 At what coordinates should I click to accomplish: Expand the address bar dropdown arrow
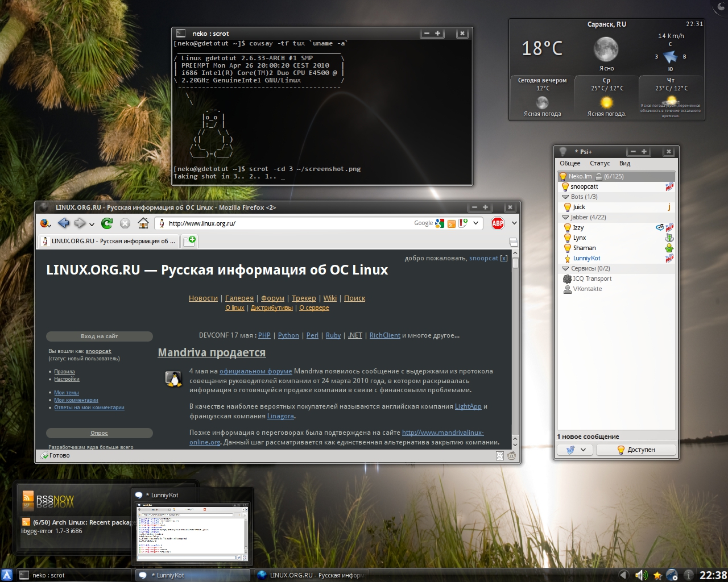476,223
